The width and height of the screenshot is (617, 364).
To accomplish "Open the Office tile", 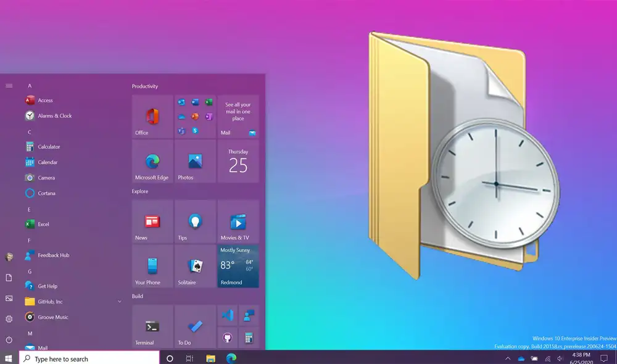I will (152, 117).
